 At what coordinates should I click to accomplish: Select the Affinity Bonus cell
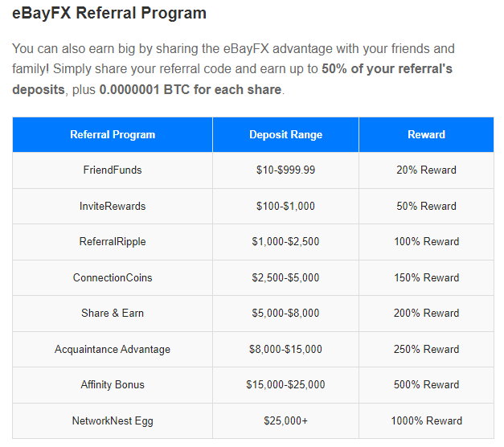click(x=113, y=385)
